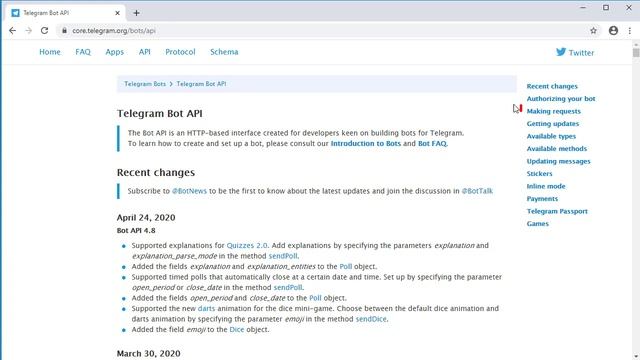Click the Telegram Bot API page title
Image resolution: width=640 pixels, height=360 pixels.
[160, 113]
